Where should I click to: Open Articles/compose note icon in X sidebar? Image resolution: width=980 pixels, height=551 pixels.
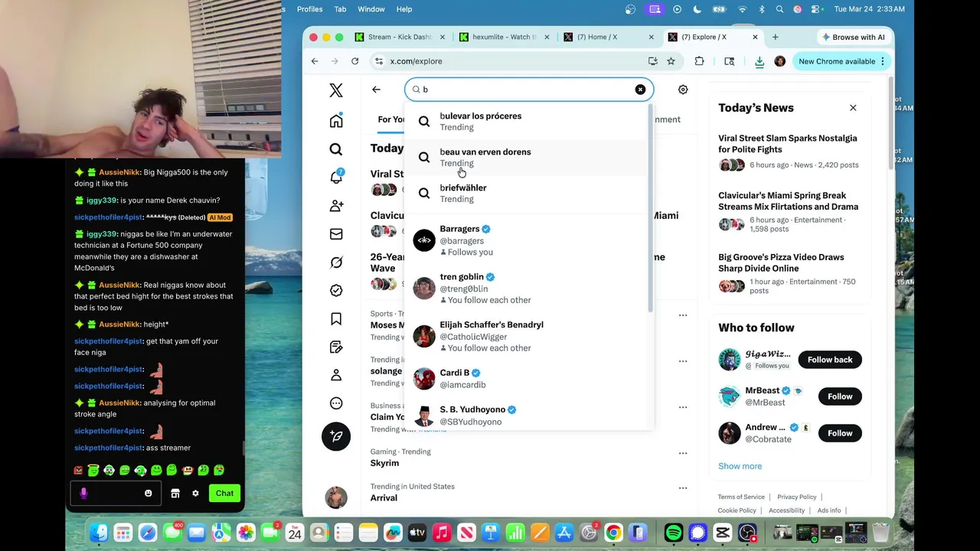tap(336, 347)
